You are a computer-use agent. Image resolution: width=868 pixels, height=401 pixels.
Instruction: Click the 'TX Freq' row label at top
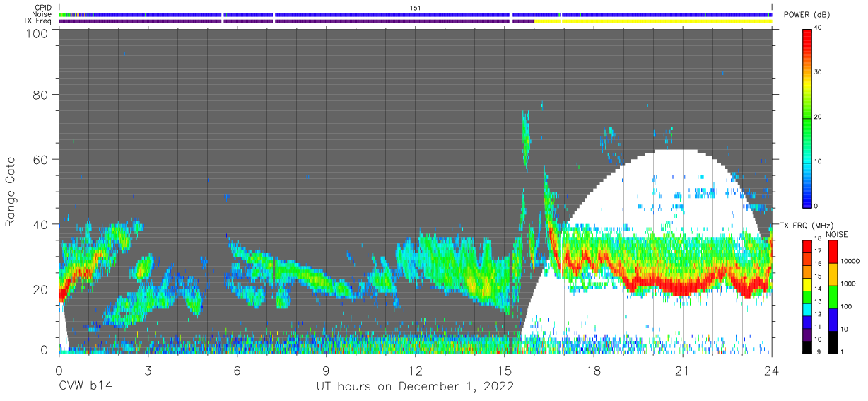[x=39, y=21]
